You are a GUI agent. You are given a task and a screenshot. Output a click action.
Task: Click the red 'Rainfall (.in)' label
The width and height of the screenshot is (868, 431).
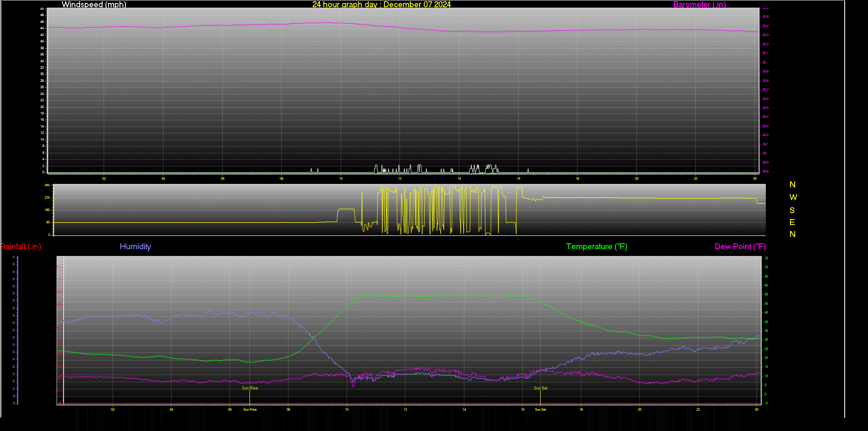pyautogui.click(x=21, y=247)
